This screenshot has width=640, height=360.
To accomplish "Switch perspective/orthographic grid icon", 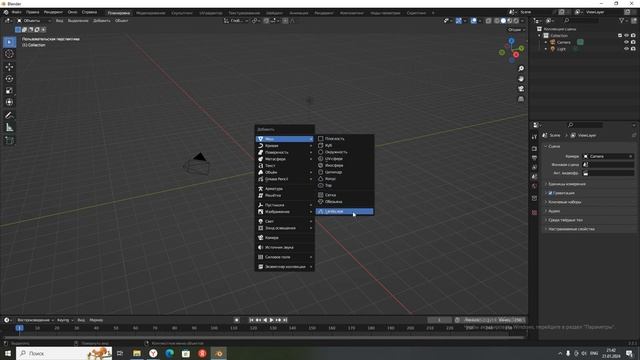I will click(521, 99).
